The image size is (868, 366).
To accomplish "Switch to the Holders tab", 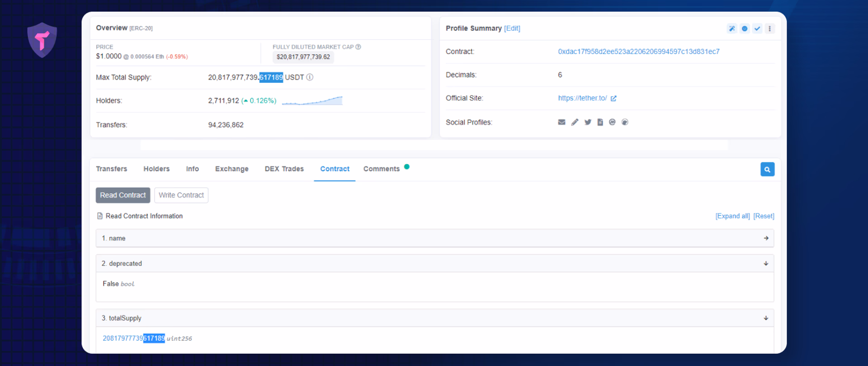I will 156,169.
